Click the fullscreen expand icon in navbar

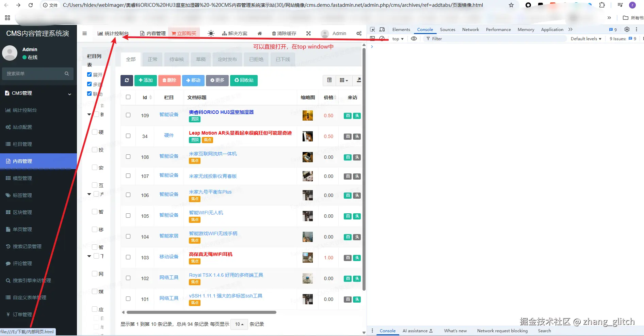pos(308,33)
